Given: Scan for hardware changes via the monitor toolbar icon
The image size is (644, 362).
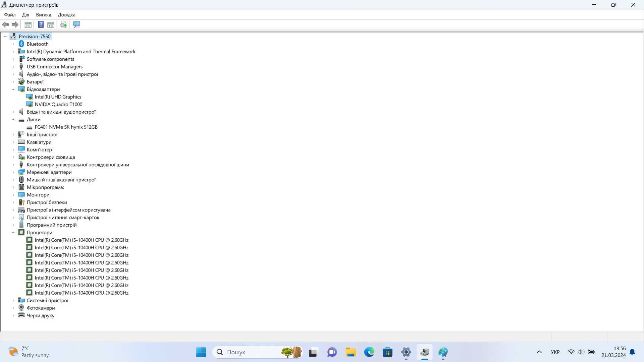Looking at the screenshot, I should [77, 24].
